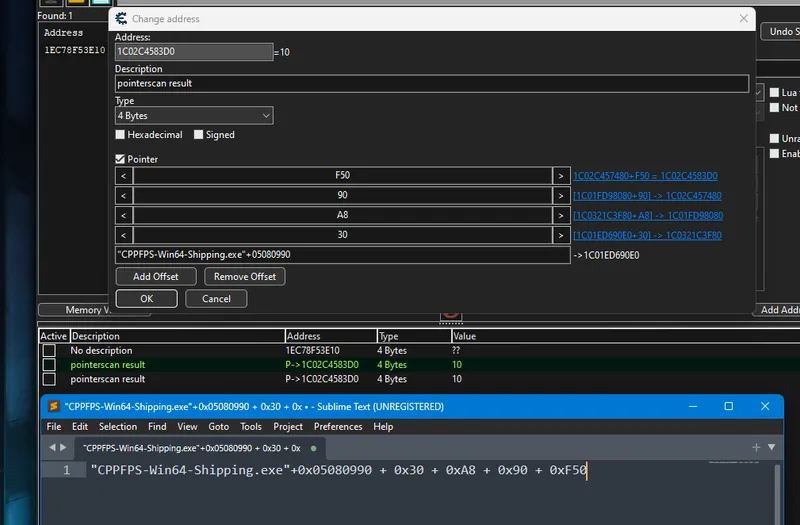Click the 30 offset value field
The width and height of the screenshot is (800, 525).
[x=342, y=235]
